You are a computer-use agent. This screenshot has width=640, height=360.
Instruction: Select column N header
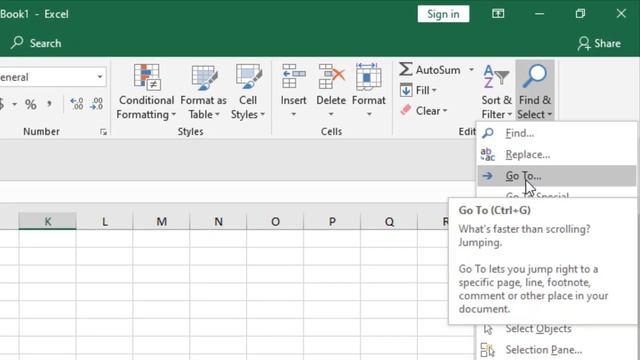[218, 221]
